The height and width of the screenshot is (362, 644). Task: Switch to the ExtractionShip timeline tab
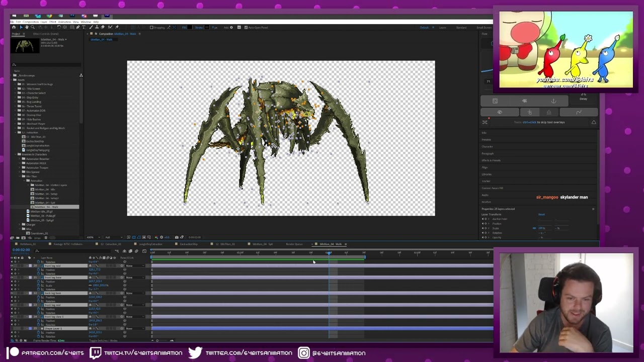189,244
